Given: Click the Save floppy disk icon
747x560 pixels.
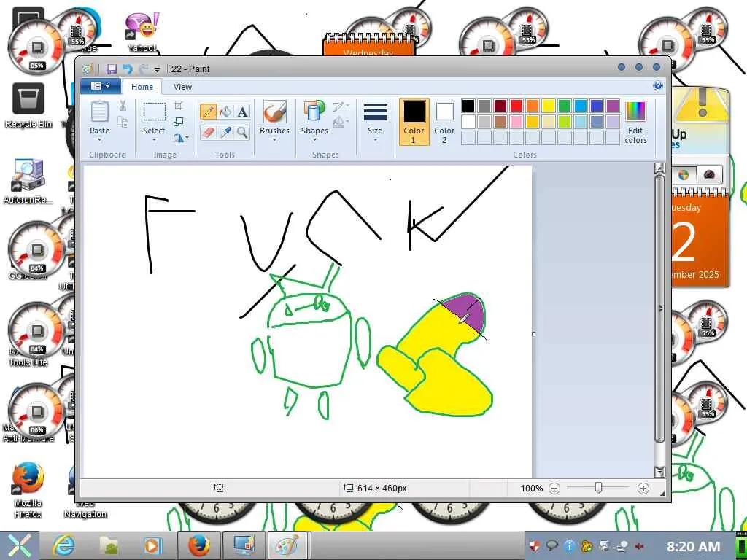Looking at the screenshot, I should pos(112,69).
